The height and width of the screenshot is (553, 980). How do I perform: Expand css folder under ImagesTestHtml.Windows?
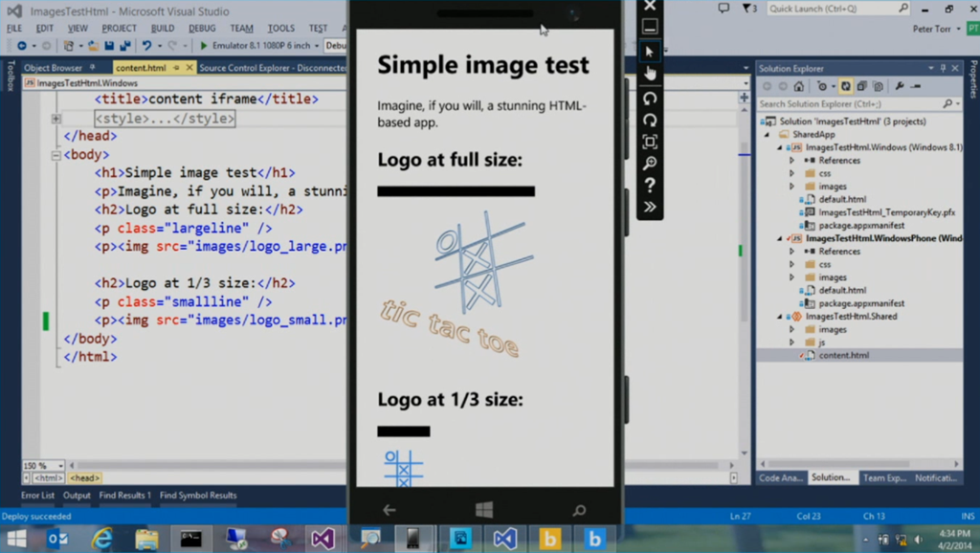(x=791, y=173)
